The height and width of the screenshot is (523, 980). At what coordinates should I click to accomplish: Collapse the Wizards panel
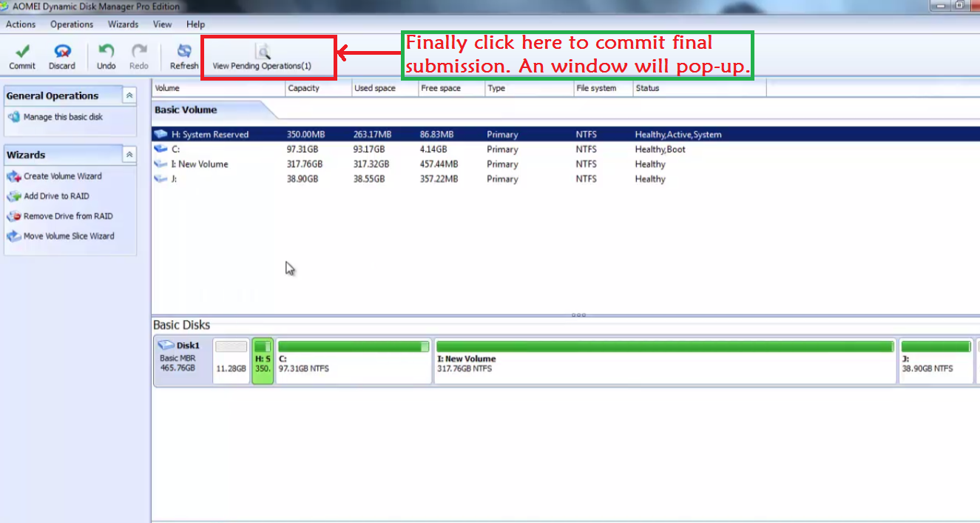point(129,155)
